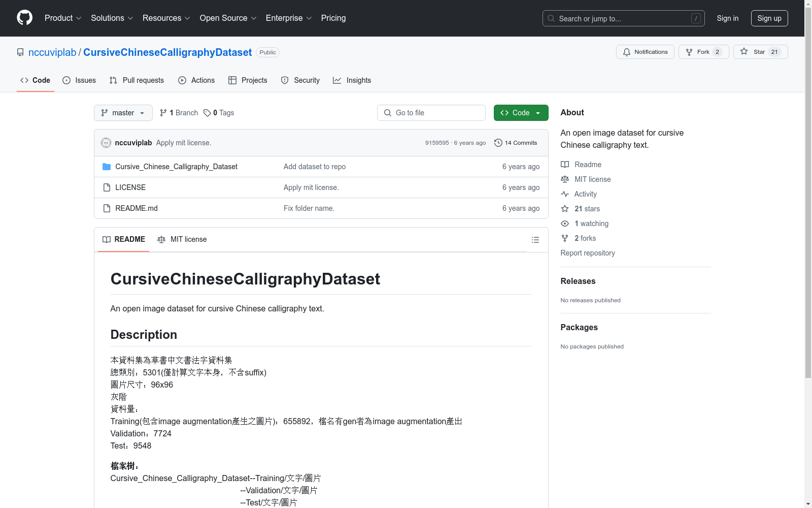
Task: Click the search magnifier icon in header
Action: (x=551, y=18)
